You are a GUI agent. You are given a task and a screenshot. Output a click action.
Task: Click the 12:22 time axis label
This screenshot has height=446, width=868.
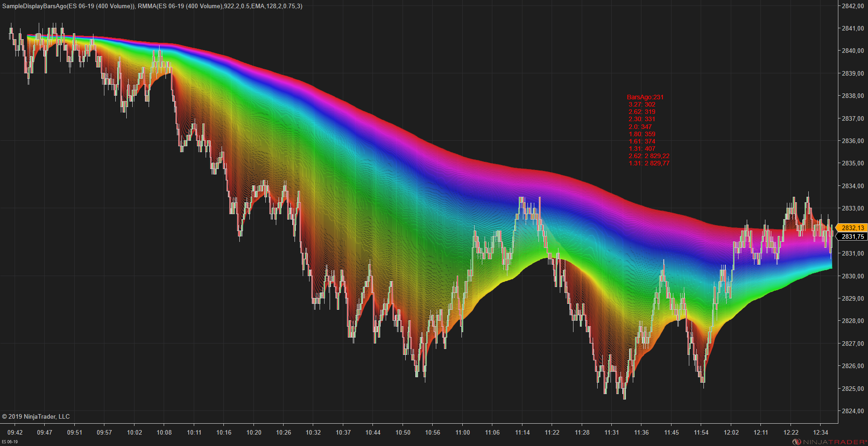791,432
